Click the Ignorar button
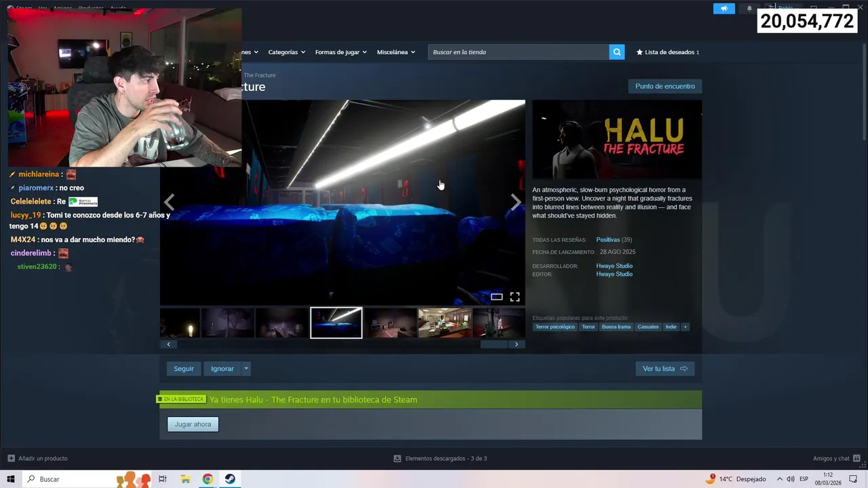 (222, 369)
